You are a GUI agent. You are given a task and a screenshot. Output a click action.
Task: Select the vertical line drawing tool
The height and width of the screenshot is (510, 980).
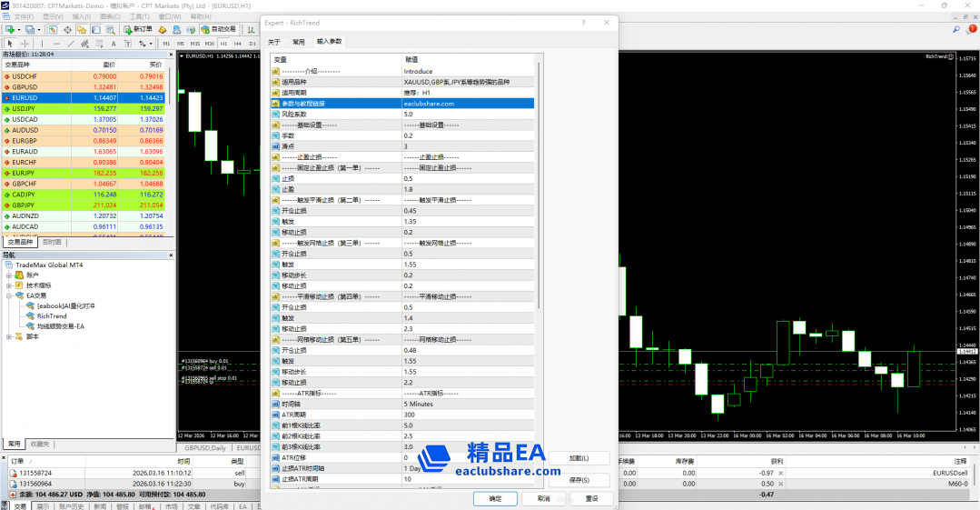[x=44, y=43]
